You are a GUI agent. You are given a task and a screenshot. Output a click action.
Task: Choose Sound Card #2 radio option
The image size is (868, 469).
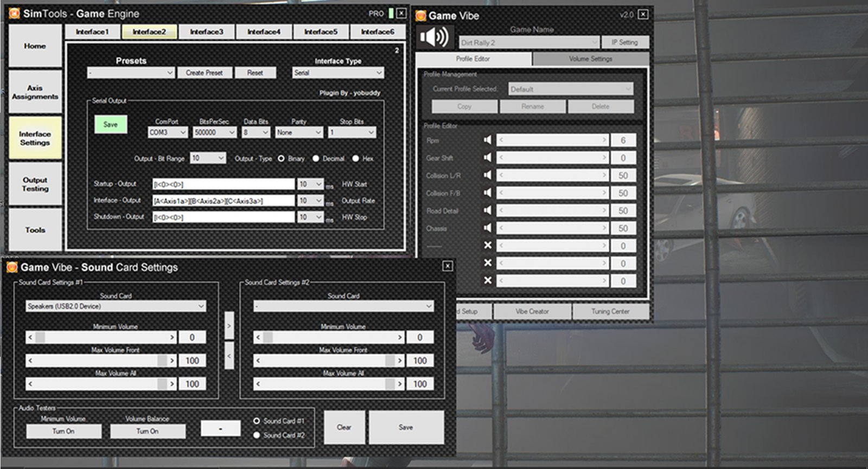[257, 435]
